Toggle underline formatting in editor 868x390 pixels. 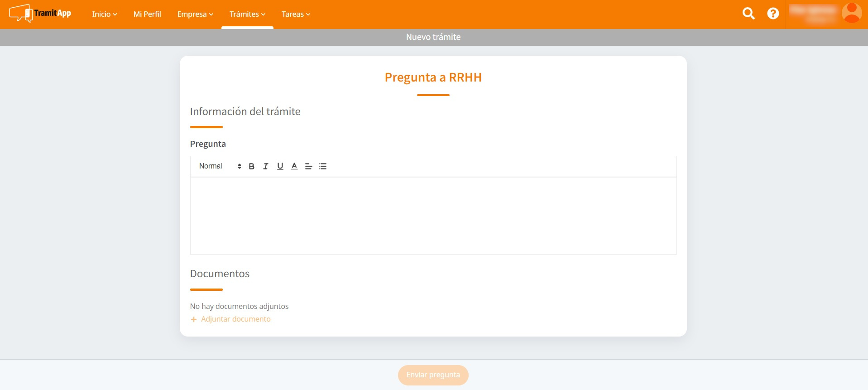click(x=280, y=166)
